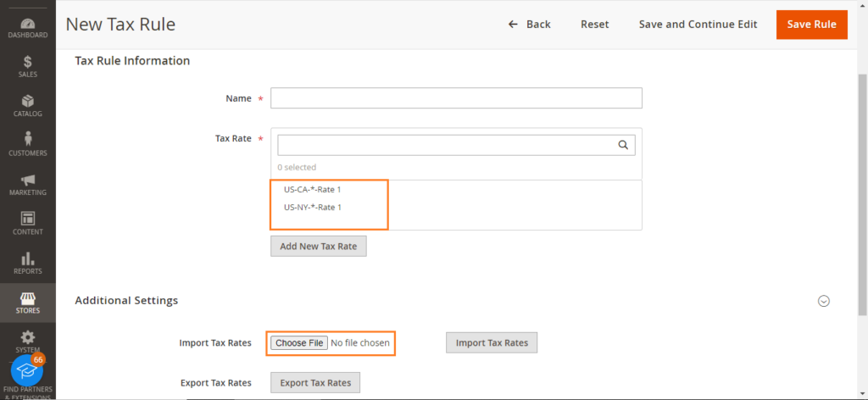Click the Additional Settings heading
868x400 pixels.
[127, 300]
